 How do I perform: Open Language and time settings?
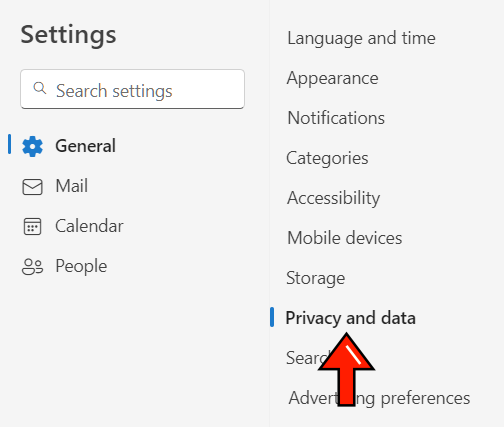tap(361, 38)
